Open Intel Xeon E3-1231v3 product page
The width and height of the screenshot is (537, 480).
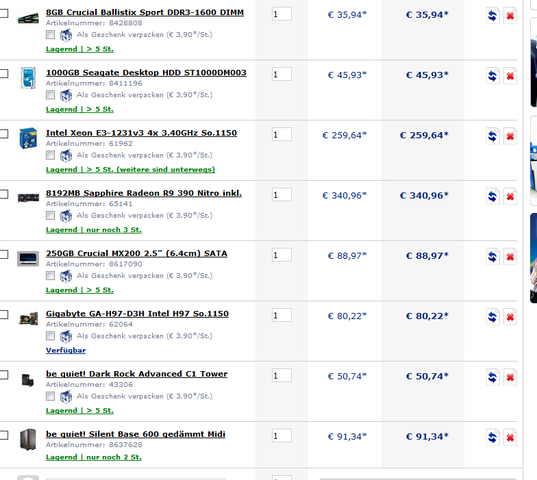[x=141, y=133]
